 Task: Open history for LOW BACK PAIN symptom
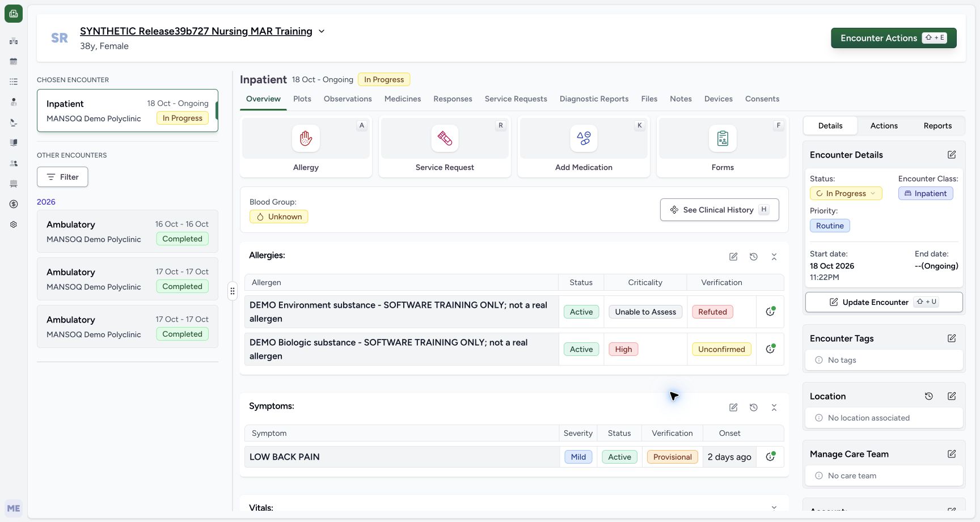pos(770,457)
